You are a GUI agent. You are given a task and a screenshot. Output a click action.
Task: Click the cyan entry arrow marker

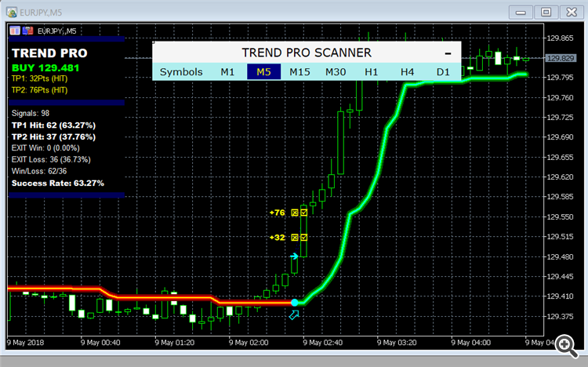pyautogui.click(x=294, y=256)
